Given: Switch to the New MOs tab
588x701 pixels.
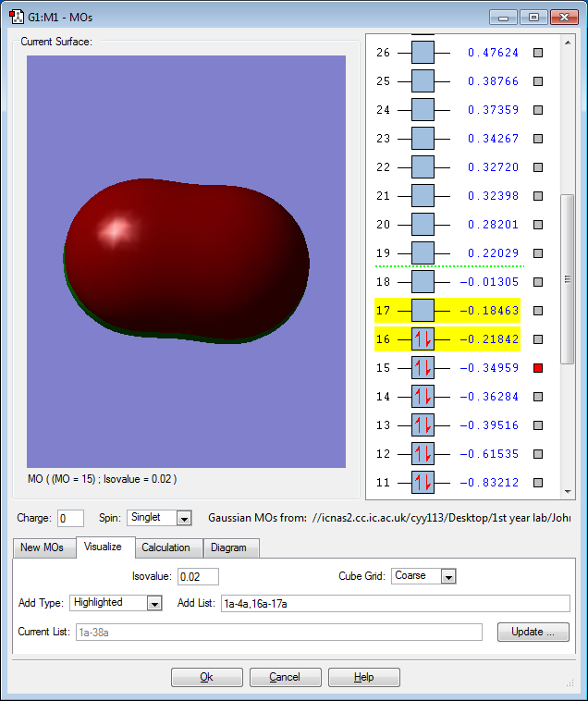Looking at the screenshot, I should coord(43,547).
